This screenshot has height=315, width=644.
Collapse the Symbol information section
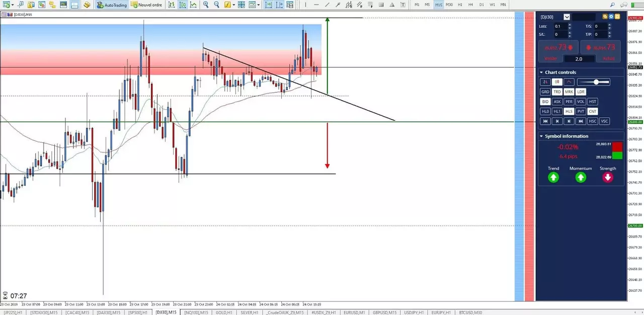pos(541,136)
